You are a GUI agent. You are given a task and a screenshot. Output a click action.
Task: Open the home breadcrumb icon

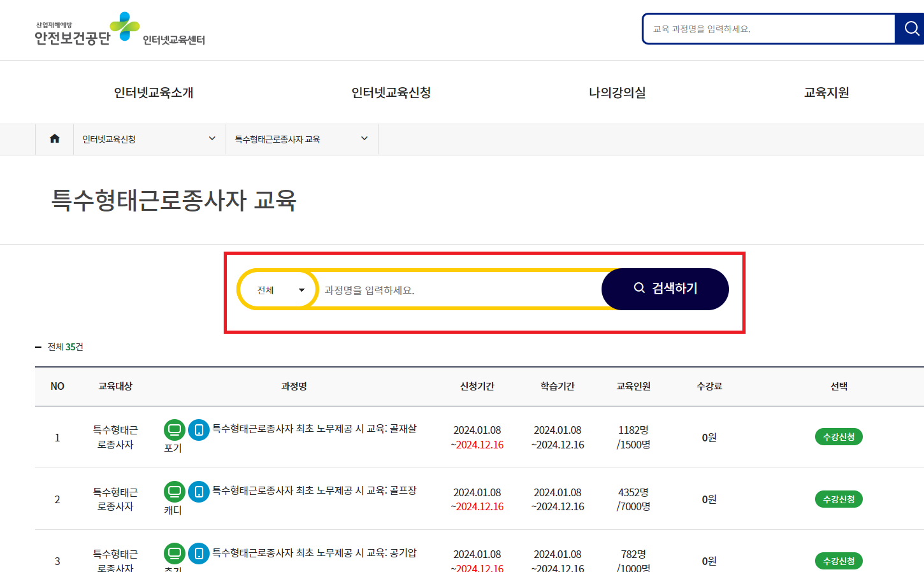[x=54, y=139]
